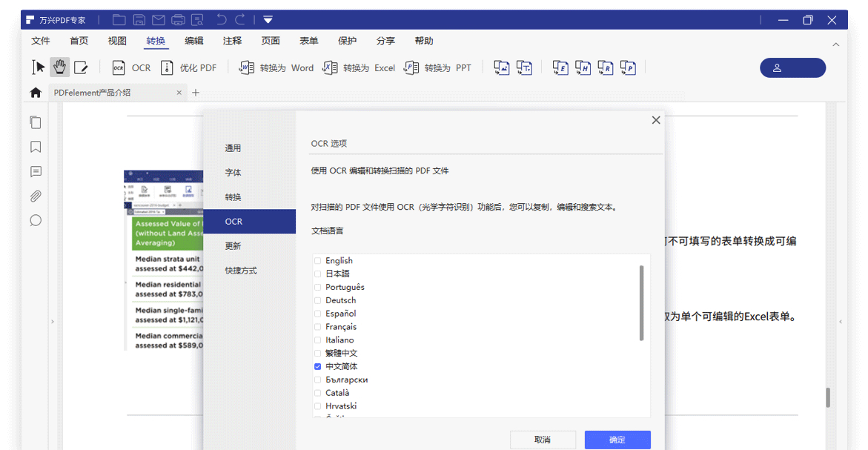868x450 pixels.
Task: Click the convert to HTML icon
Action: (x=581, y=67)
